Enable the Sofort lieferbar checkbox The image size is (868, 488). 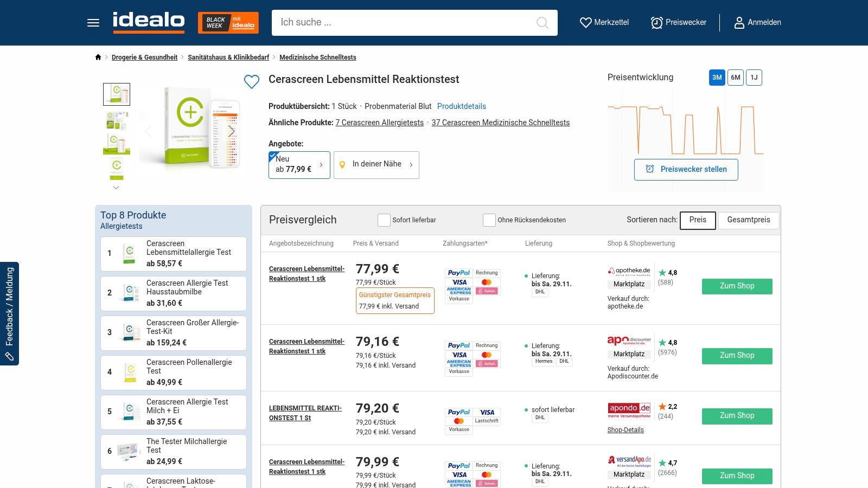(384, 220)
